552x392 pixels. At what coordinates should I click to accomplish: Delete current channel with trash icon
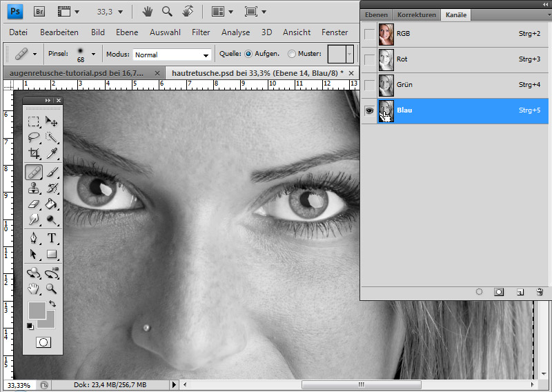[540, 292]
